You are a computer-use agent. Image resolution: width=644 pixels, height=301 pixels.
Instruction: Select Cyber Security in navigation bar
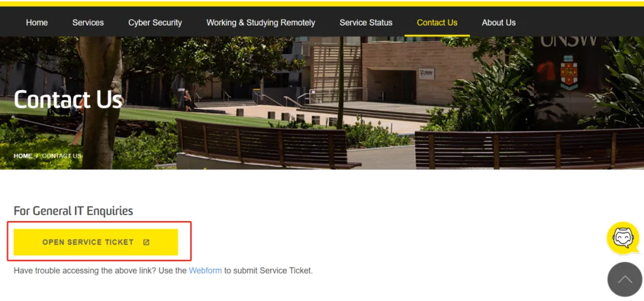[155, 23]
